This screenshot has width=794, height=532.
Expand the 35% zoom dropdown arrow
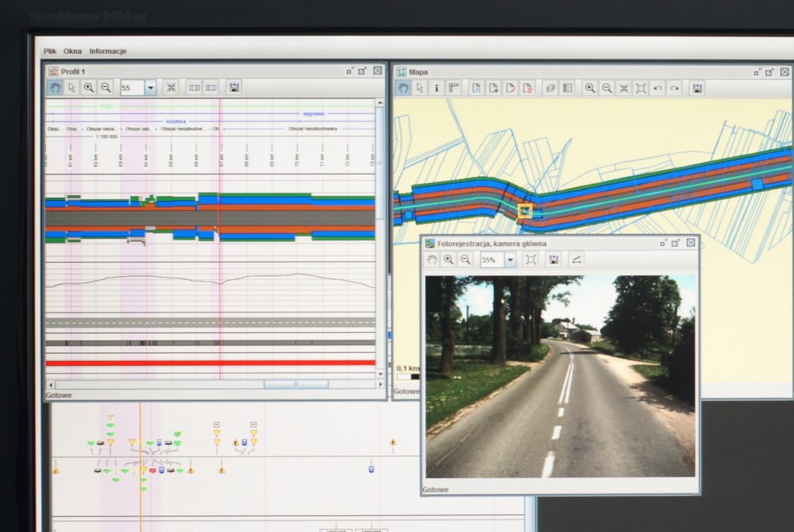coord(510,260)
